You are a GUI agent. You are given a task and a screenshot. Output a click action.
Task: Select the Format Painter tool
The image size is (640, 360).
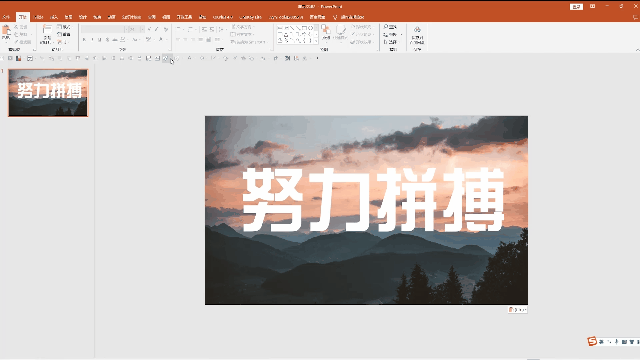pyautogui.click(x=22, y=42)
